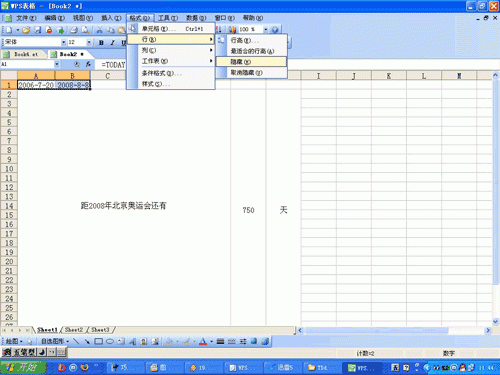Click the 迅雷5 taskbar button

[282, 367]
